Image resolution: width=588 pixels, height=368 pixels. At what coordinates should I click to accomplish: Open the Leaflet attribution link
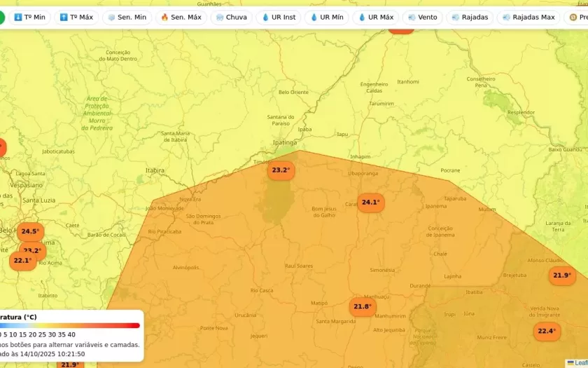click(580, 363)
